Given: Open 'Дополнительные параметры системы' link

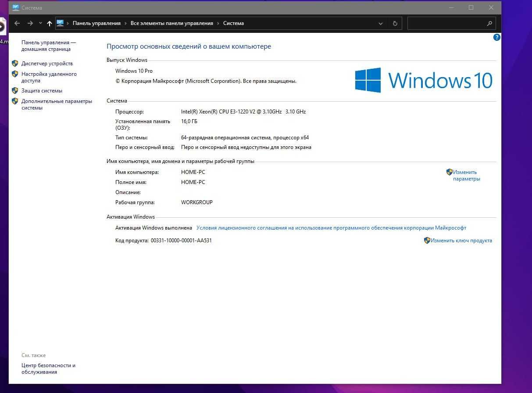Looking at the screenshot, I should tap(57, 104).
